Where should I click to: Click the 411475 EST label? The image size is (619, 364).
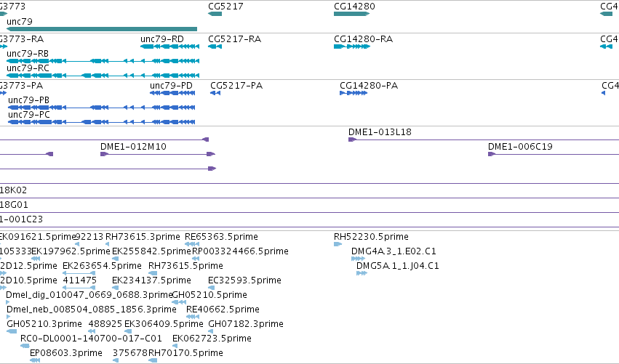[80, 280]
